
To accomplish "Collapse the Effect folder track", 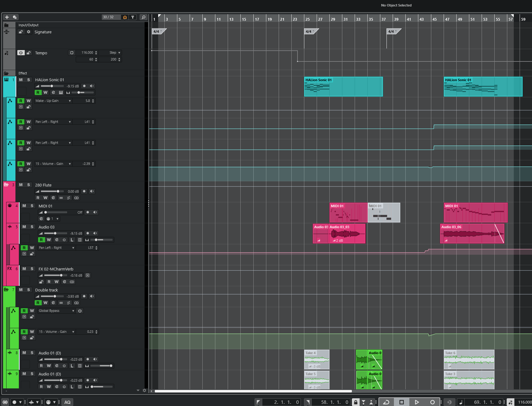I will click(6, 73).
